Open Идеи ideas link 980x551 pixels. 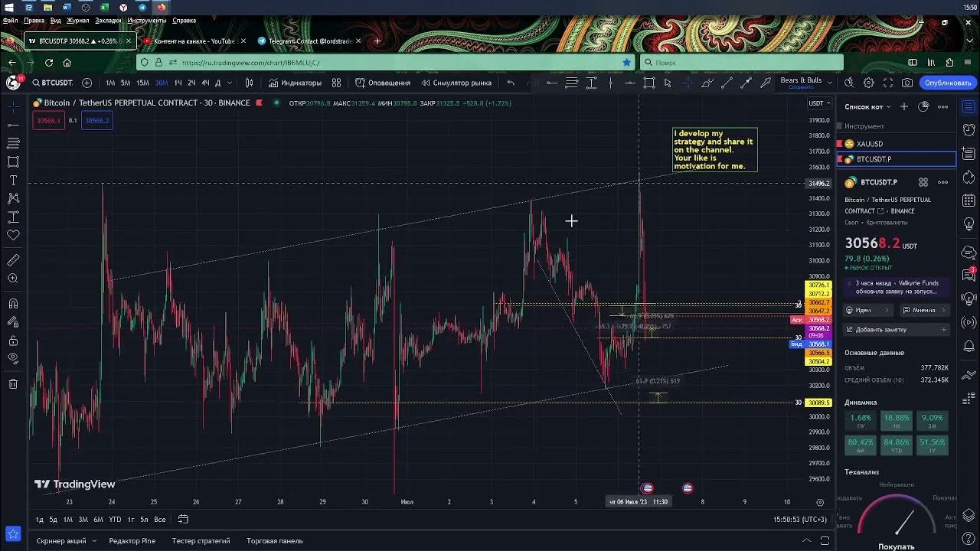pos(867,310)
